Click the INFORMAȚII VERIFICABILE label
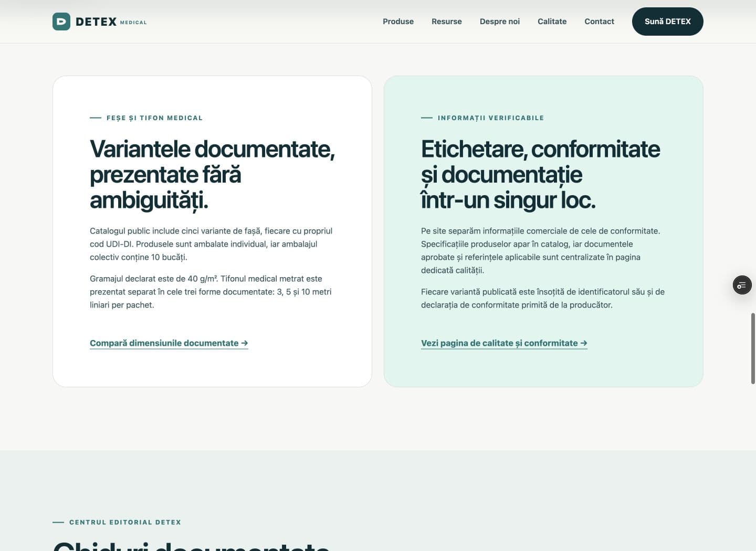This screenshot has width=756, height=551. tap(491, 118)
